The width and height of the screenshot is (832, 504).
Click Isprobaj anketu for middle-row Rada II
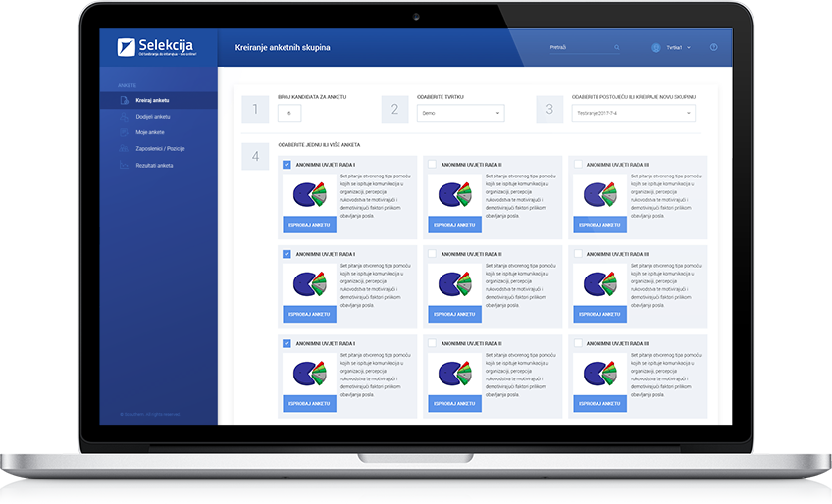tap(454, 314)
